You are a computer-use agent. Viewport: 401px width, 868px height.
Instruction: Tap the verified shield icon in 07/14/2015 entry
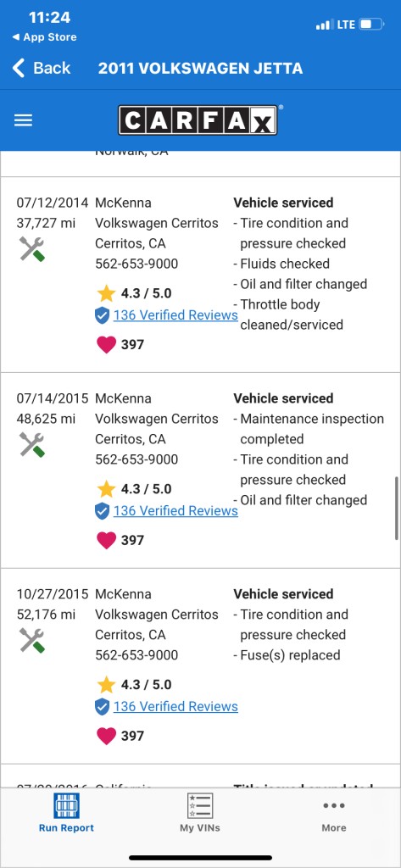click(102, 511)
